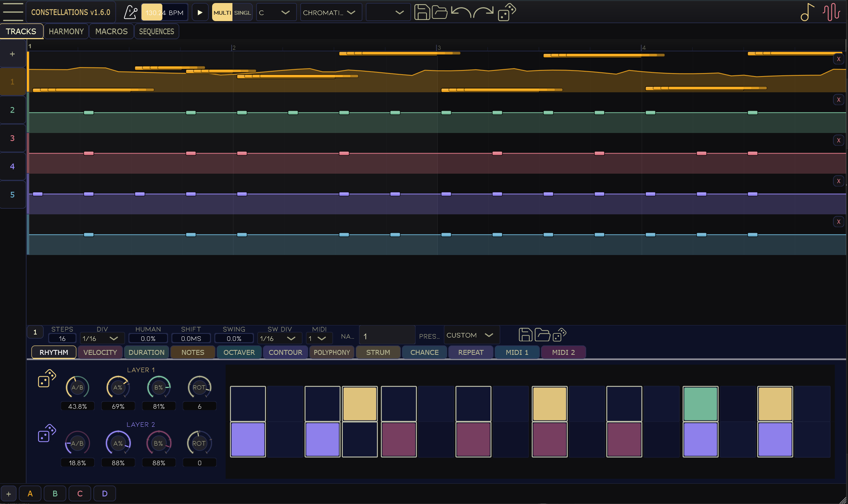Start playback with the play button
This screenshot has width=848, height=504.
[x=200, y=12]
